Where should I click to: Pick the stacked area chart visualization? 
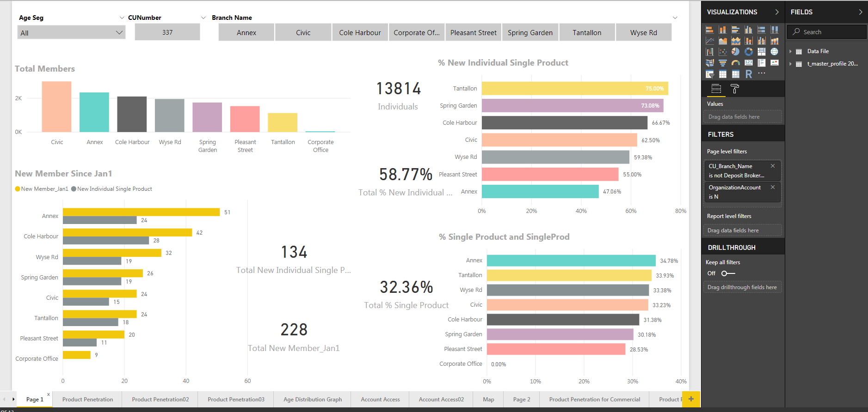[x=735, y=41]
